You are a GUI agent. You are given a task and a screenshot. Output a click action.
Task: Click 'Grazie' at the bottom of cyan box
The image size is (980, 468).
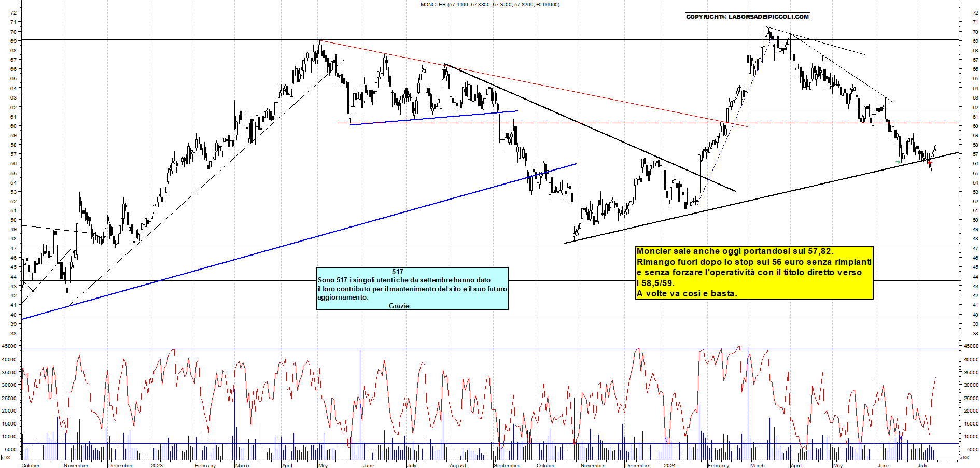click(399, 306)
